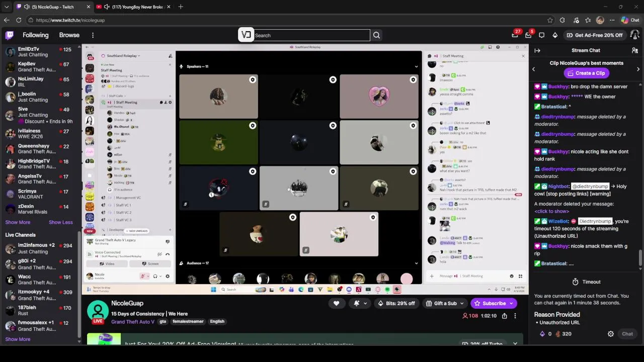Open the new tab plus button
Screen dimensions: 644x362
tap(181, 7)
